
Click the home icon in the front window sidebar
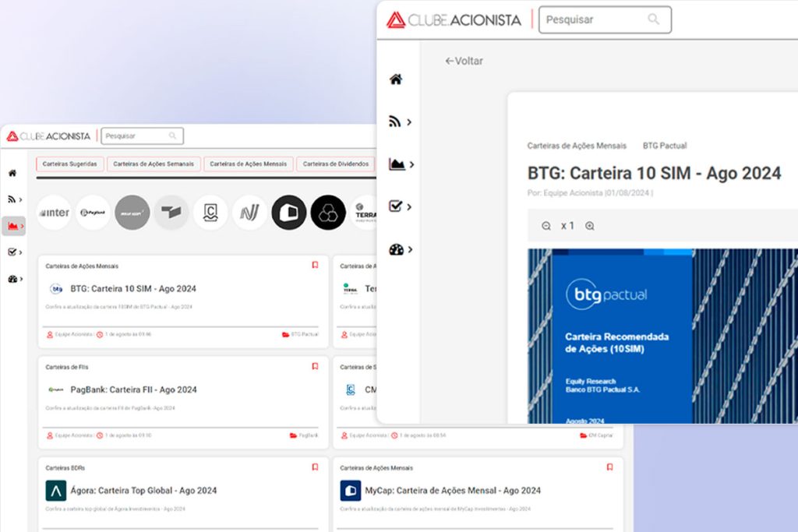tap(396, 79)
